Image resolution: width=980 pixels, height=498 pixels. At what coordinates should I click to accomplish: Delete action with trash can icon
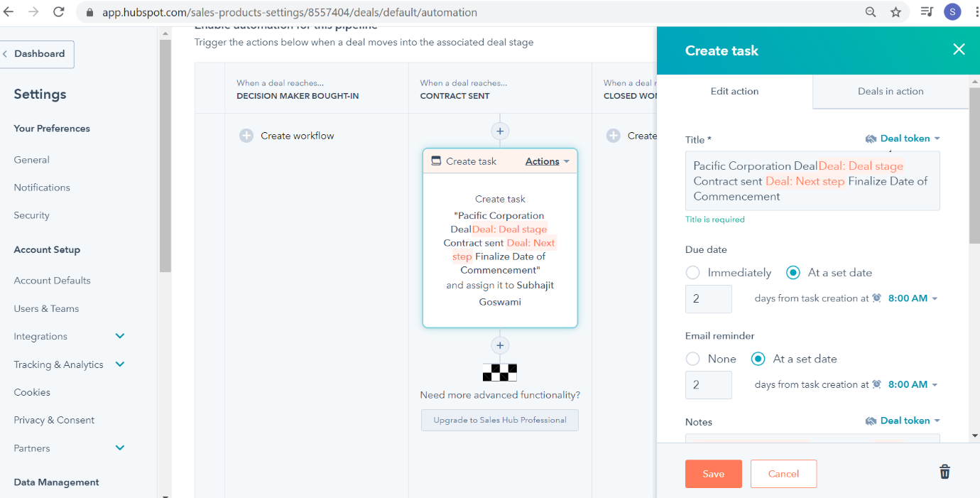[x=944, y=472]
